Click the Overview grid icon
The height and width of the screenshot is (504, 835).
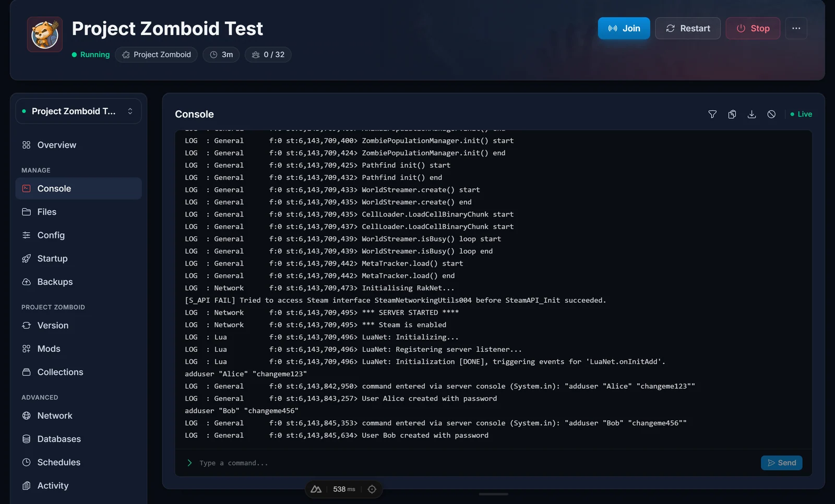click(x=27, y=145)
